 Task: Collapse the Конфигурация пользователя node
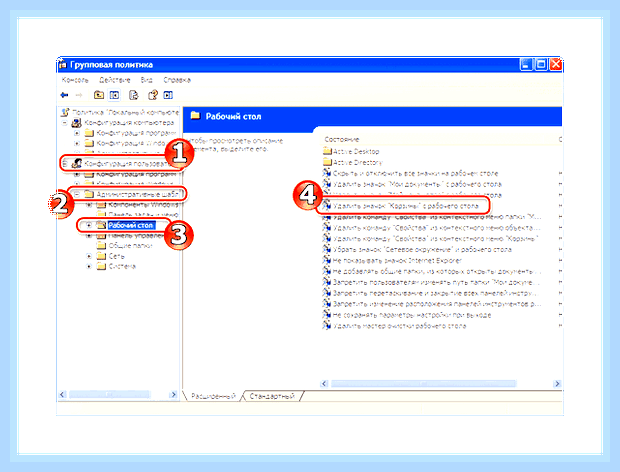point(64,163)
